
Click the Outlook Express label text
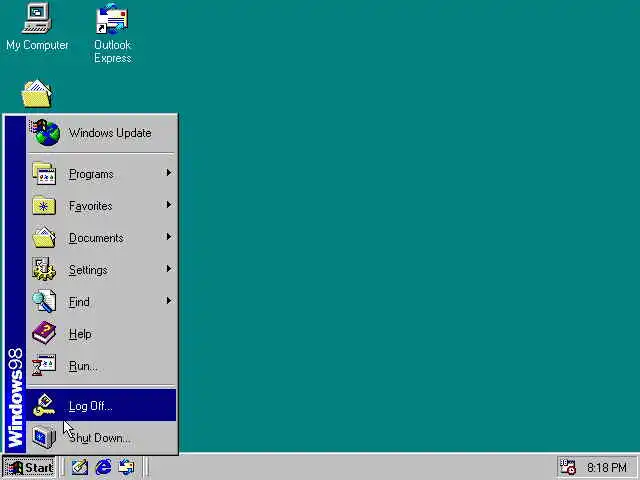click(x=113, y=51)
